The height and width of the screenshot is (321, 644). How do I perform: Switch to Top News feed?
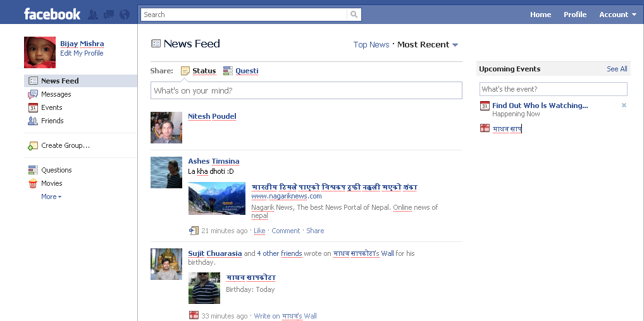pyautogui.click(x=371, y=45)
